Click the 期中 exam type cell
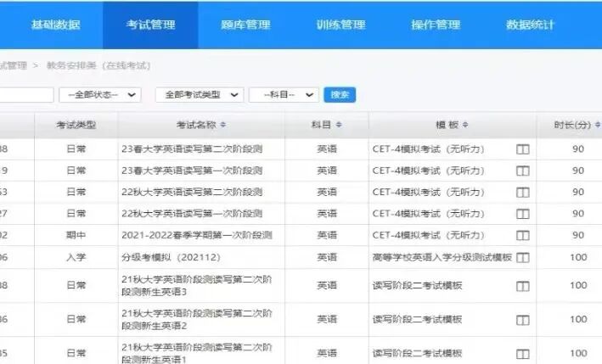This screenshot has width=602, height=364. (76, 235)
